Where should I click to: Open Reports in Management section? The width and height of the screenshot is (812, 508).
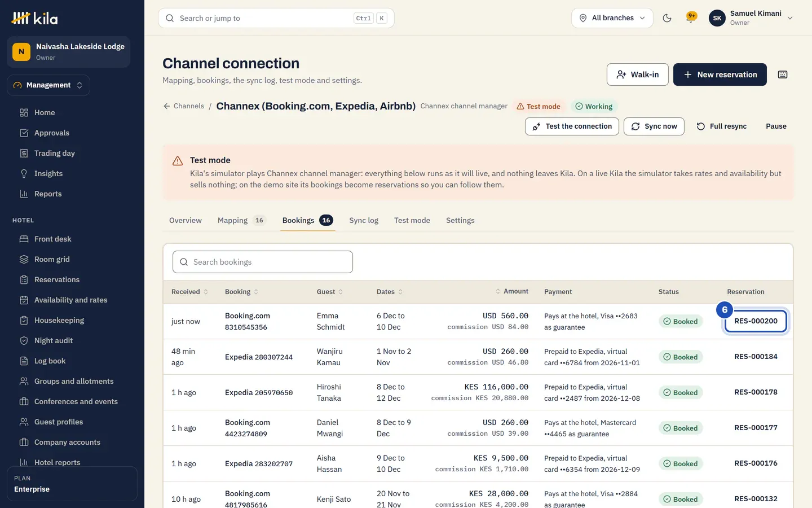point(72,194)
